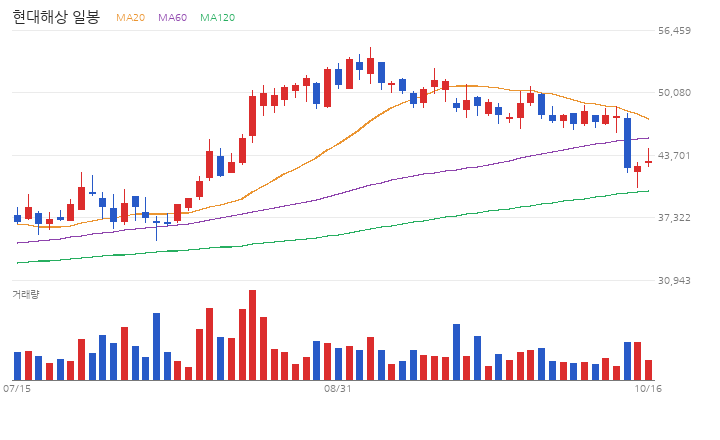
Task: Click the 10/16 date label
Action: [648, 389]
